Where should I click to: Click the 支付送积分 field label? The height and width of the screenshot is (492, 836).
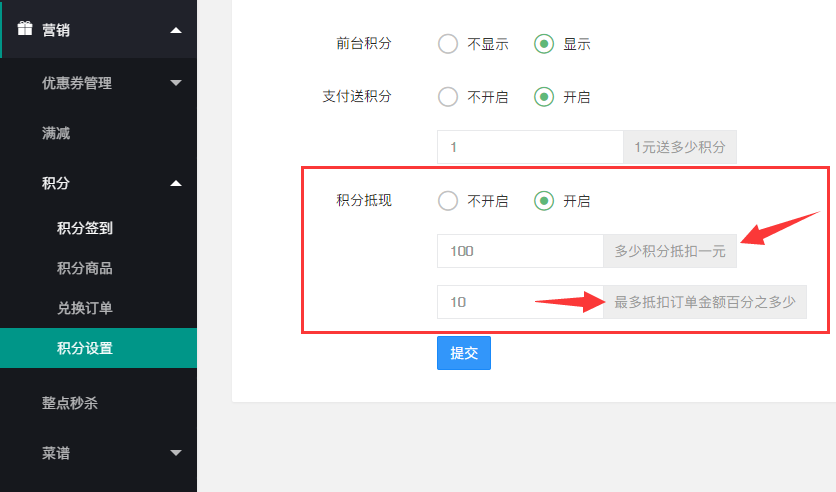357,96
